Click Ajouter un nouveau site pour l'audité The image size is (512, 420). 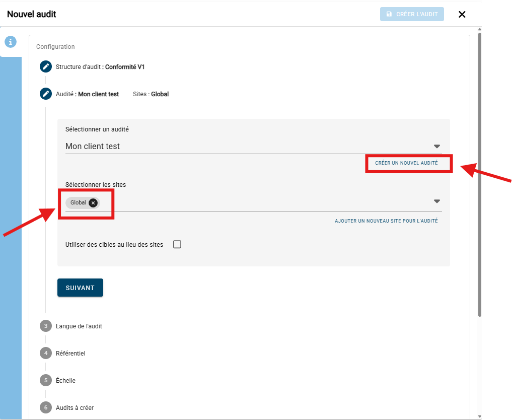click(386, 221)
